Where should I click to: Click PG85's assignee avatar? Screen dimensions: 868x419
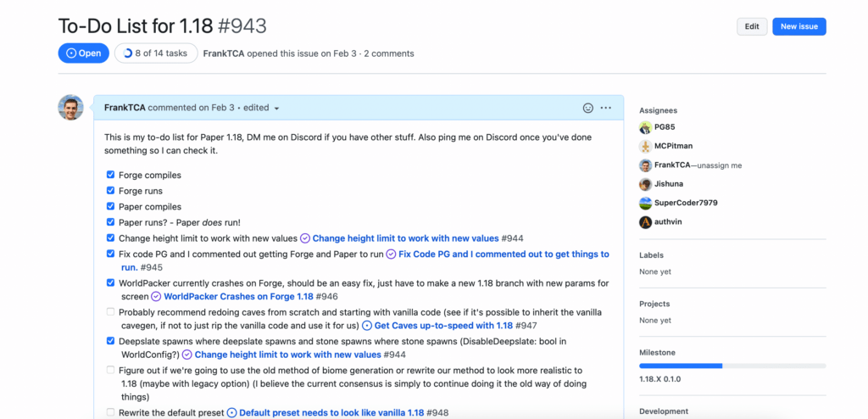pos(645,127)
